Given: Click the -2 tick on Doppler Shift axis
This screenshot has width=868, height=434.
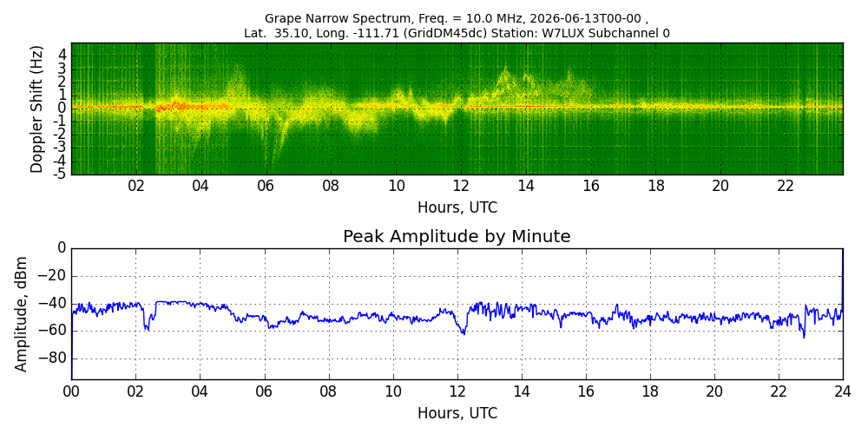Looking at the screenshot, I should click(x=61, y=135).
